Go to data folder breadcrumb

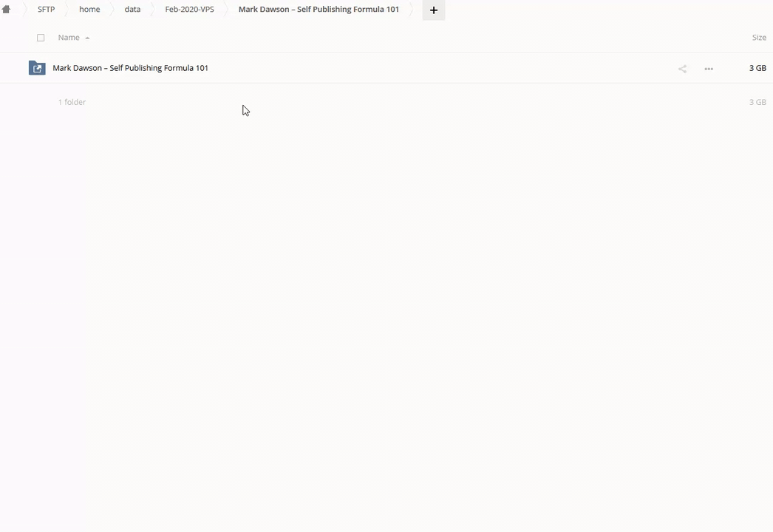[x=132, y=10]
